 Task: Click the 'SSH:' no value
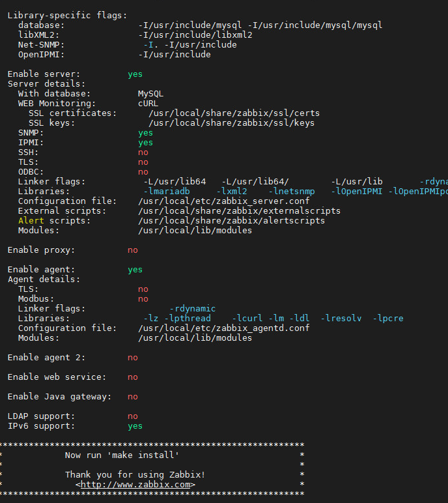(x=143, y=152)
